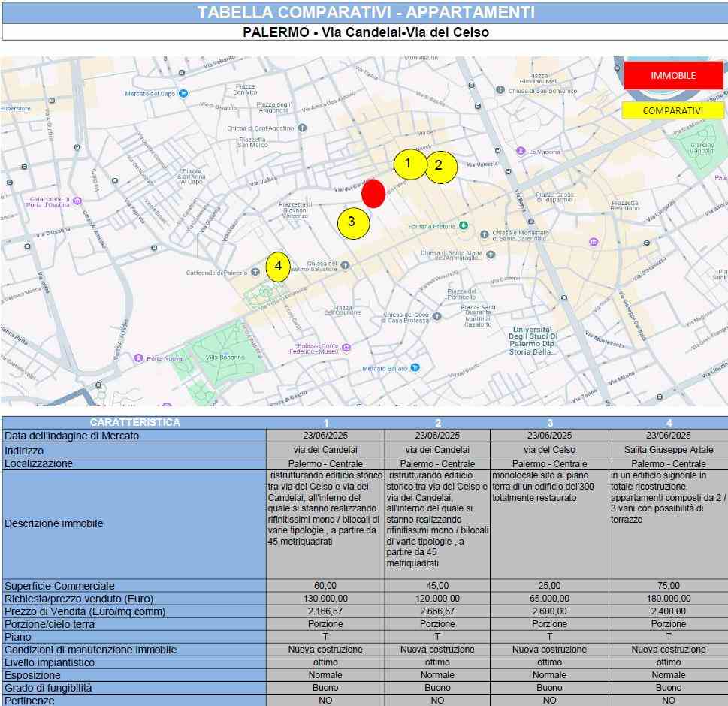This screenshot has height=706, width=728.
Task: Click the Mercato del Capo pin icon
Action: click(x=183, y=94)
